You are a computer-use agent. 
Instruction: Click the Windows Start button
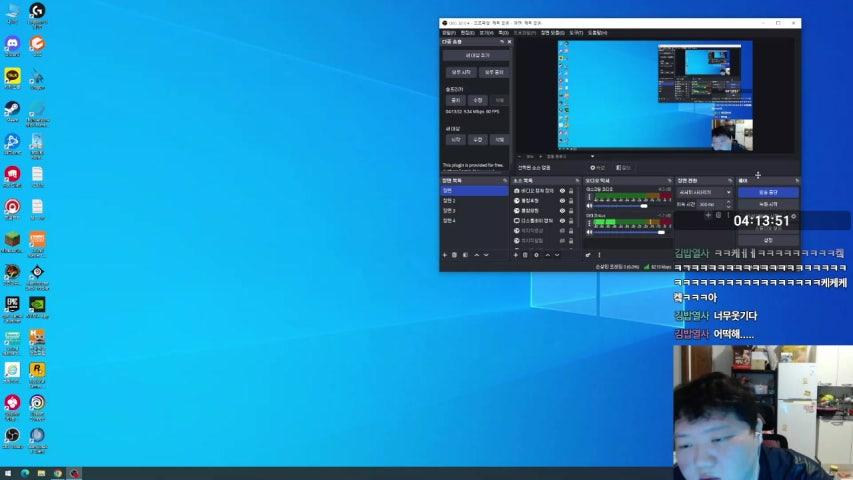tap(7, 473)
